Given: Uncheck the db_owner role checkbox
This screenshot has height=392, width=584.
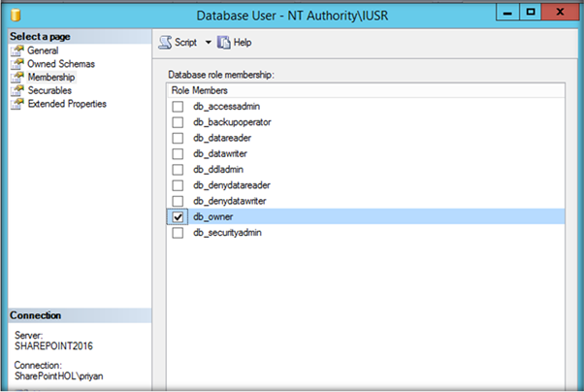Looking at the screenshot, I should pos(178,217).
